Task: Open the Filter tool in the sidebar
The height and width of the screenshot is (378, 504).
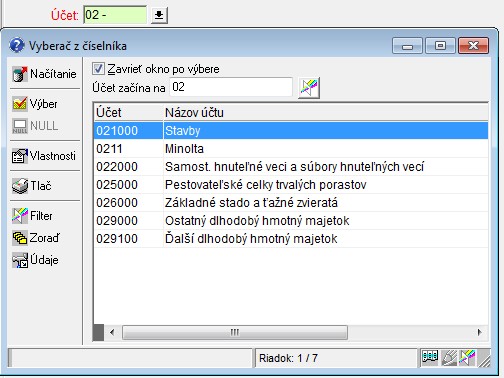Action: 20,216
